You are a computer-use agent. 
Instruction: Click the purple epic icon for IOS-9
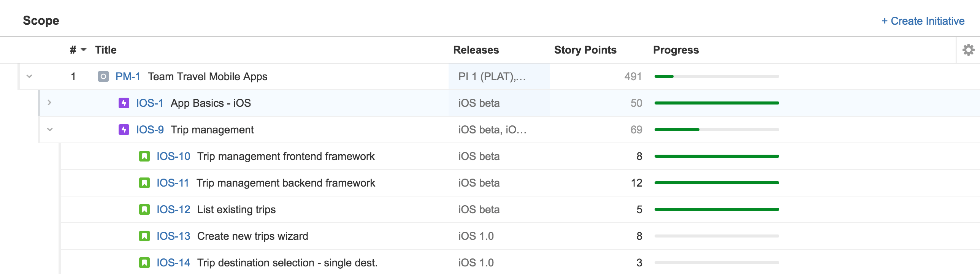[x=124, y=130]
